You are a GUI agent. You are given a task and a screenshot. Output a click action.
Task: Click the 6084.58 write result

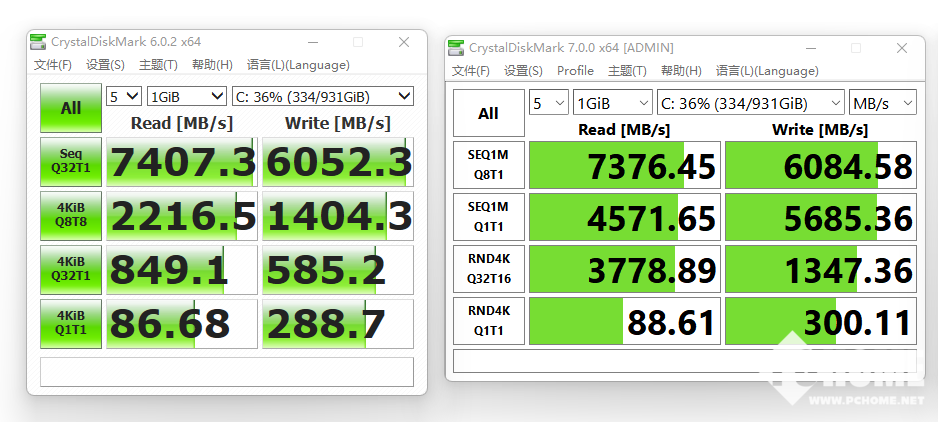(x=821, y=165)
